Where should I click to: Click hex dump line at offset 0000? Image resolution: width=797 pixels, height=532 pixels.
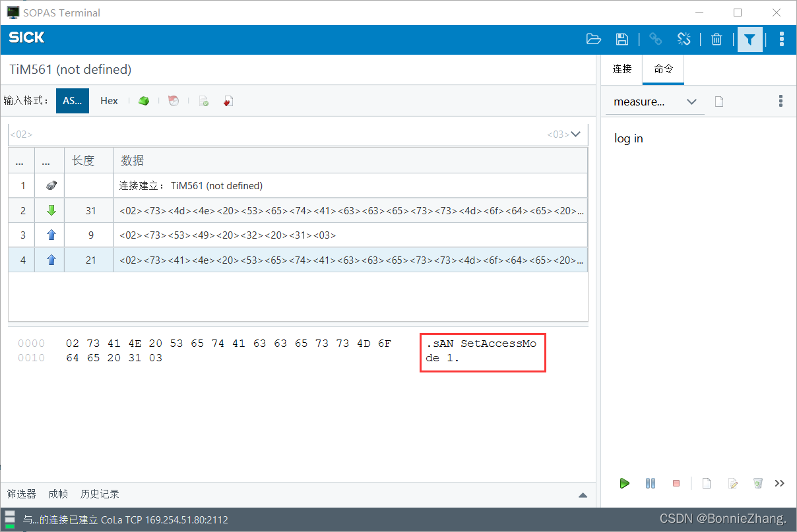pos(228,343)
